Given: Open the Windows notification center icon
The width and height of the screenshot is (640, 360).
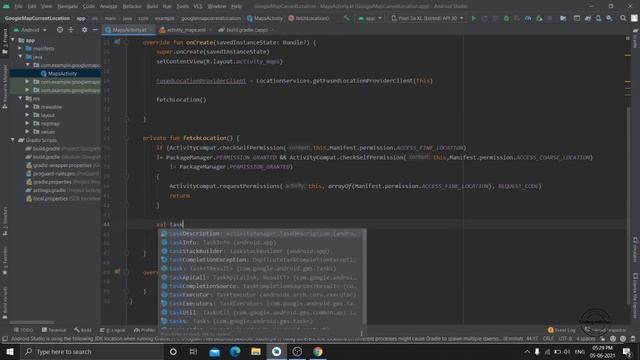Looking at the screenshot, I should (x=627, y=351).
